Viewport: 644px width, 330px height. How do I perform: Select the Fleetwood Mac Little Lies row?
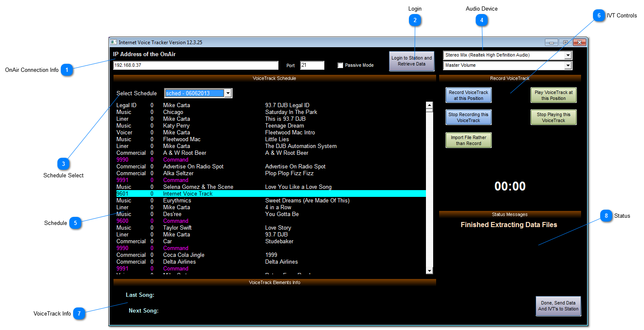click(271, 139)
